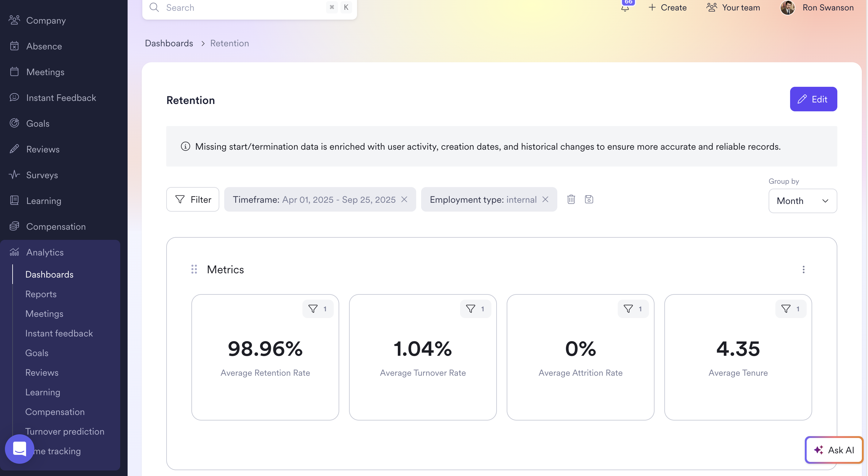The height and width of the screenshot is (476, 868).
Task: Remove the Employment type filter chip
Action: [545, 199]
